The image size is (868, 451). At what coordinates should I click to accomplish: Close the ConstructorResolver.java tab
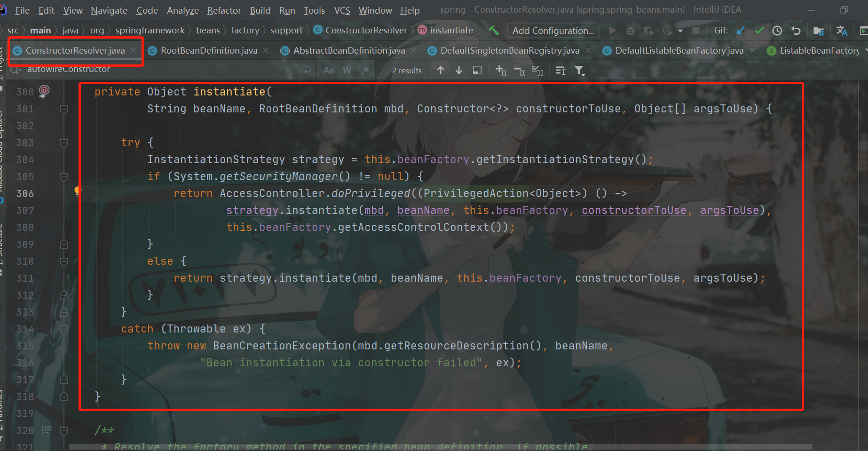click(134, 50)
